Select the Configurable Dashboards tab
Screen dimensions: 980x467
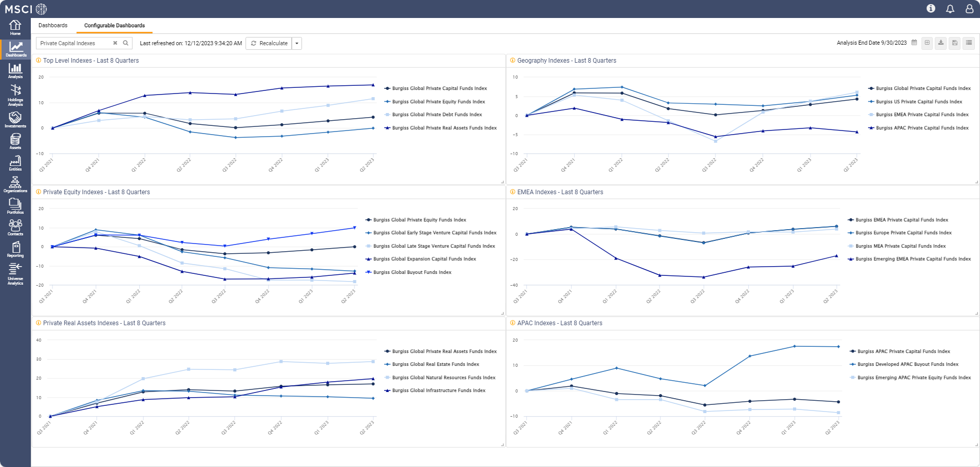point(115,26)
